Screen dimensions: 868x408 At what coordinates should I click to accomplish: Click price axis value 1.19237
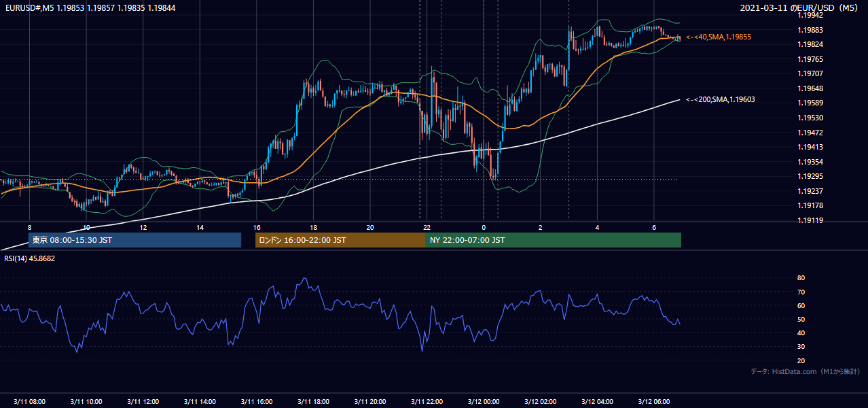pyautogui.click(x=810, y=191)
